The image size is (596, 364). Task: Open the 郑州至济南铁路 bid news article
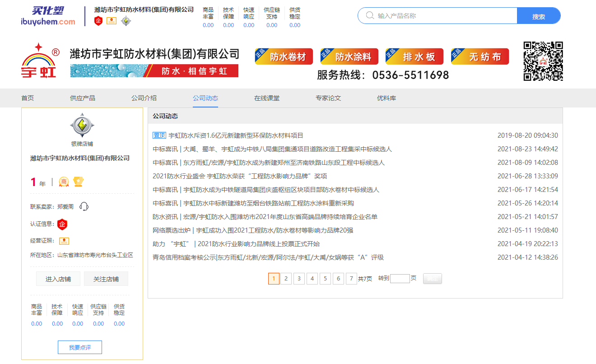point(269,163)
